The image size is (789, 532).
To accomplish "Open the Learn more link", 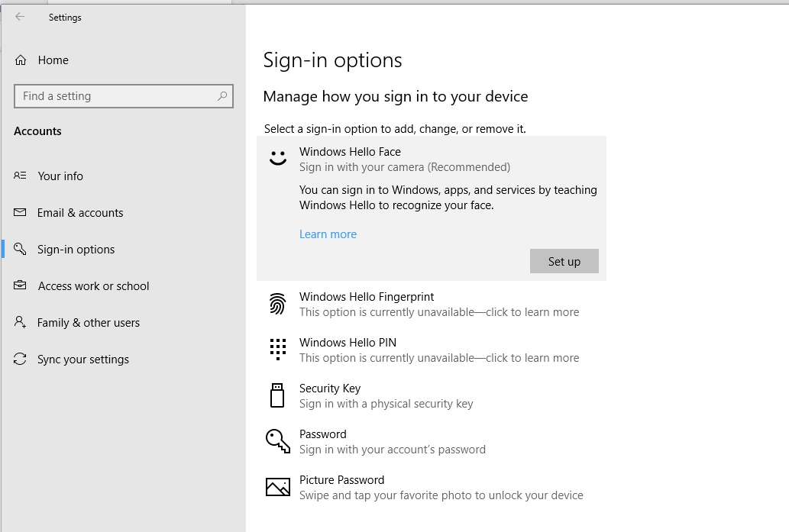I will click(328, 234).
